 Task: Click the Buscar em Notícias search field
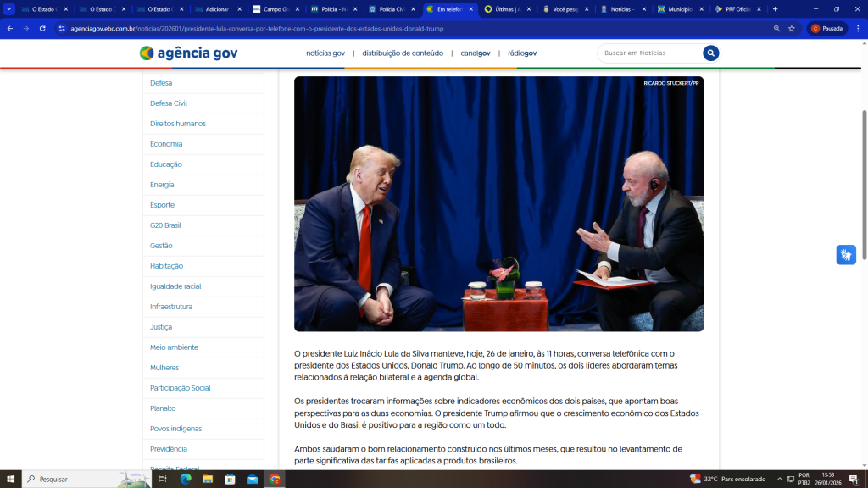pos(648,53)
